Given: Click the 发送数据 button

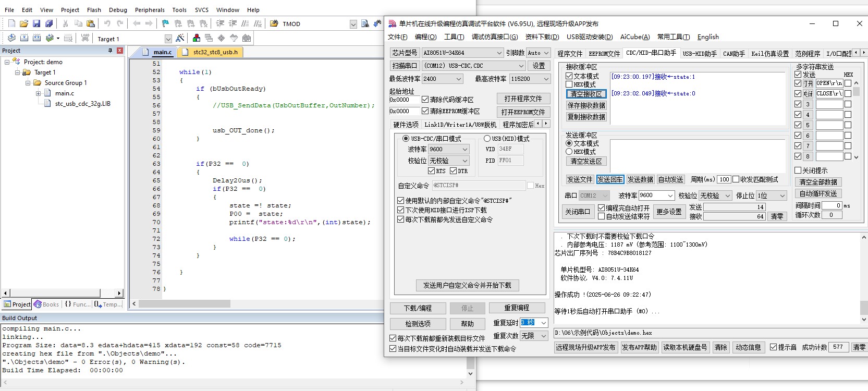Looking at the screenshot, I should [640, 179].
